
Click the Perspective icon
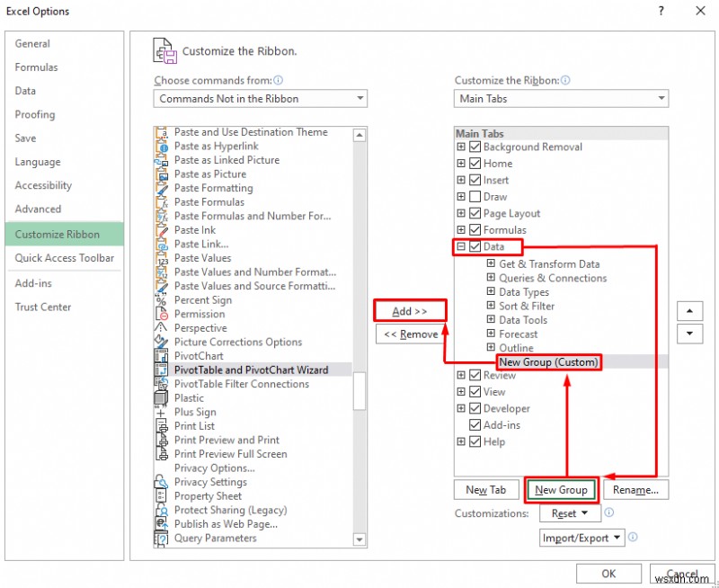click(x=162, y=328)
